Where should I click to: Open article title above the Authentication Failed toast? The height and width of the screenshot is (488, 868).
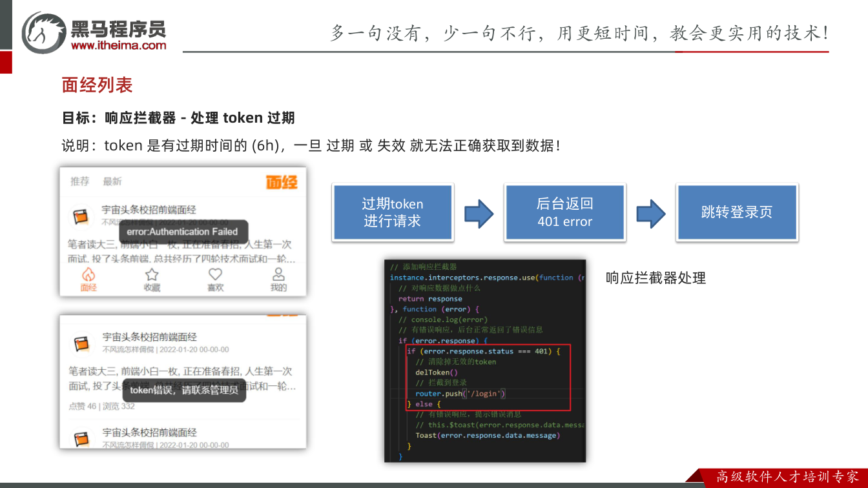click(x=149, y=210)
